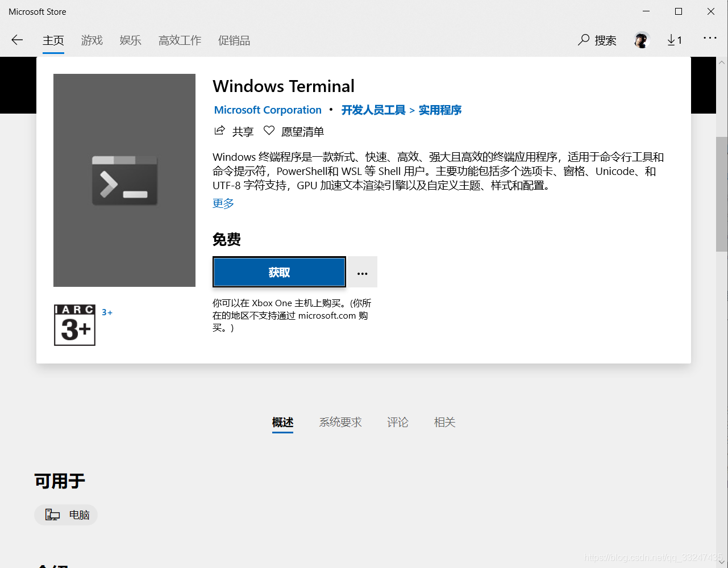
Task: View downloads and updates icon
Action: (x=675, y=40)
